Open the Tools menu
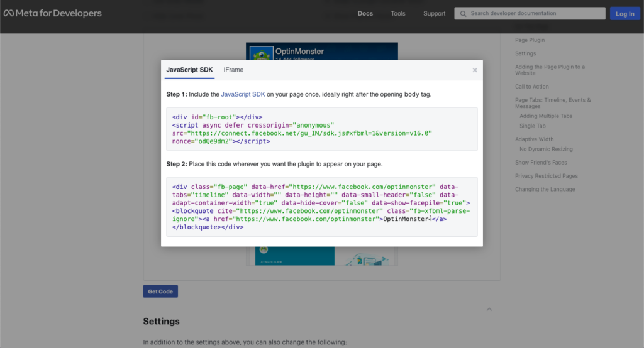Viewport: 644px width, 348px height. [x=398, y=14]
